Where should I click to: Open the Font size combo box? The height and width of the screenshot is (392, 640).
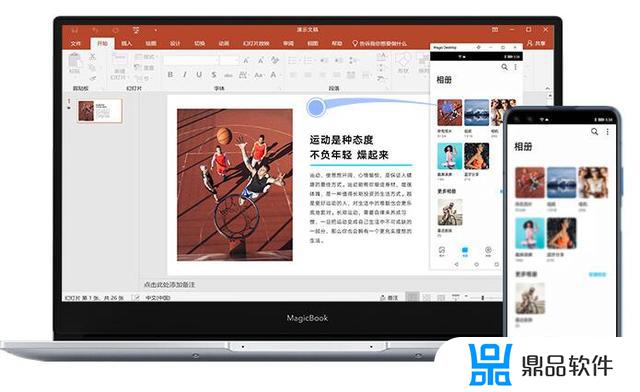coord(229,60)
